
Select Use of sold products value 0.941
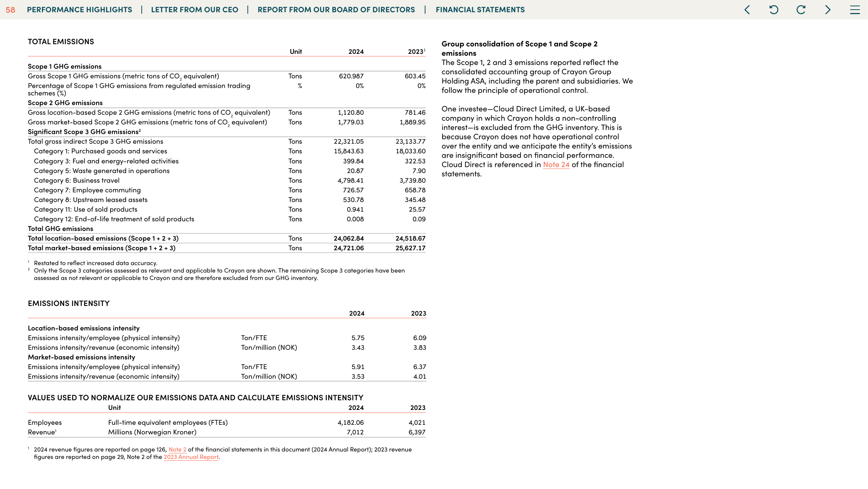pyautogui.click(x=355, y=209)
